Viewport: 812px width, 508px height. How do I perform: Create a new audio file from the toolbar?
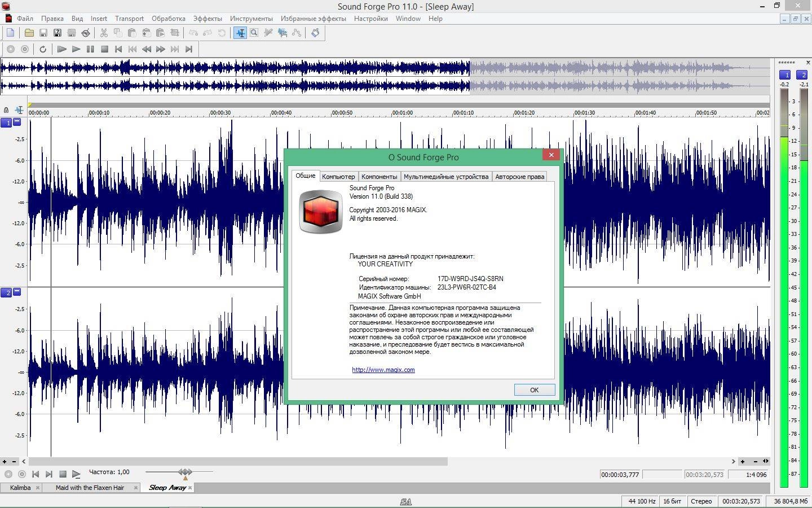pyautogui.click(x=10, y=33)
